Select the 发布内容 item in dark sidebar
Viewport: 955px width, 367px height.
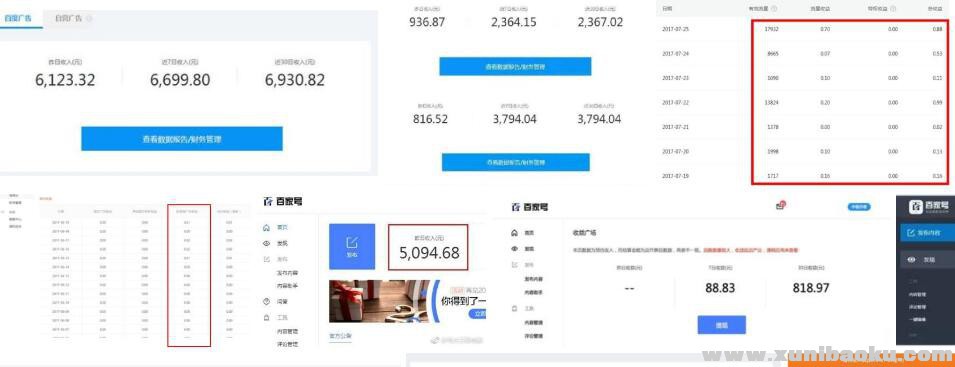(x=927, y=232)
